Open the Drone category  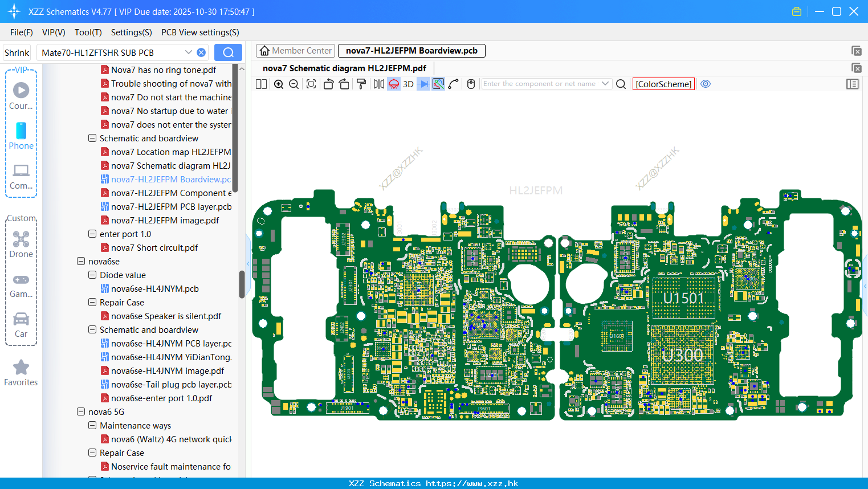tap(21, 244)
